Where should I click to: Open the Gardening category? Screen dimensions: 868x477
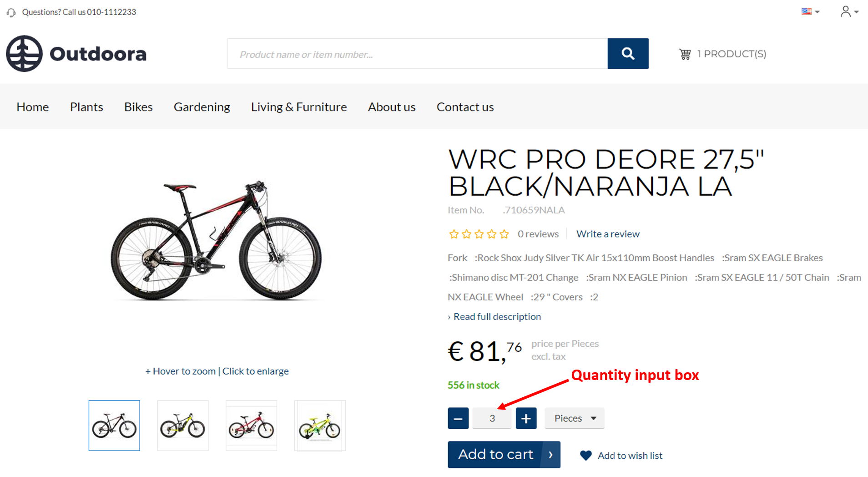click(x=202, y=107)
